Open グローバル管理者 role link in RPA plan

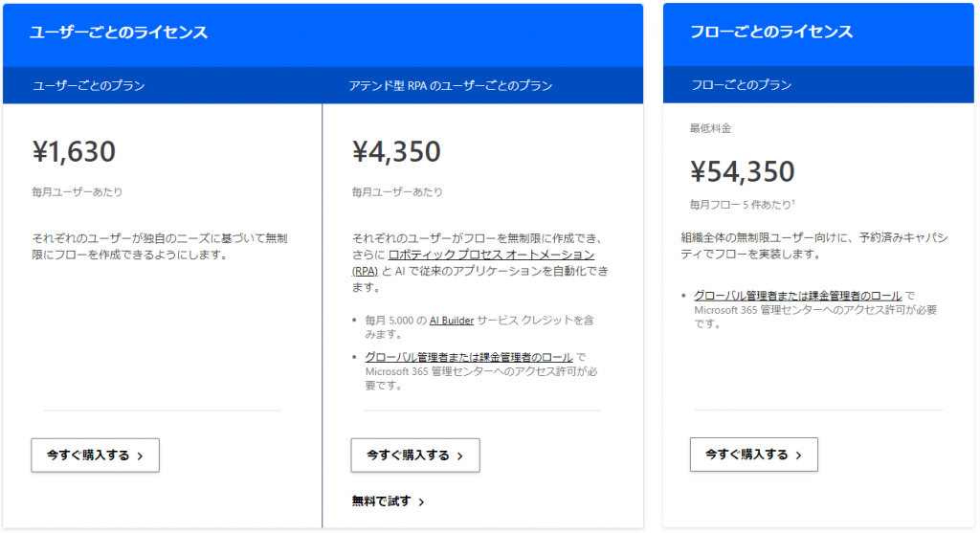[x=469, y=357]
